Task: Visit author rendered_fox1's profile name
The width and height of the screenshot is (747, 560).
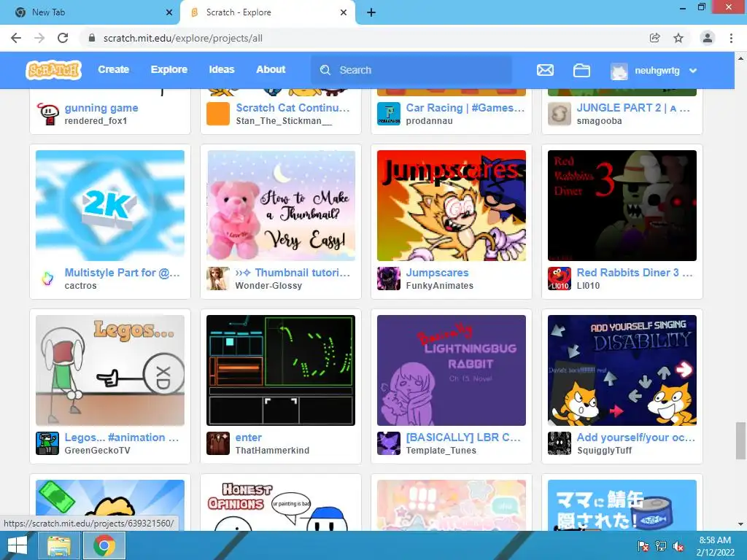Action: pos(96,121)
